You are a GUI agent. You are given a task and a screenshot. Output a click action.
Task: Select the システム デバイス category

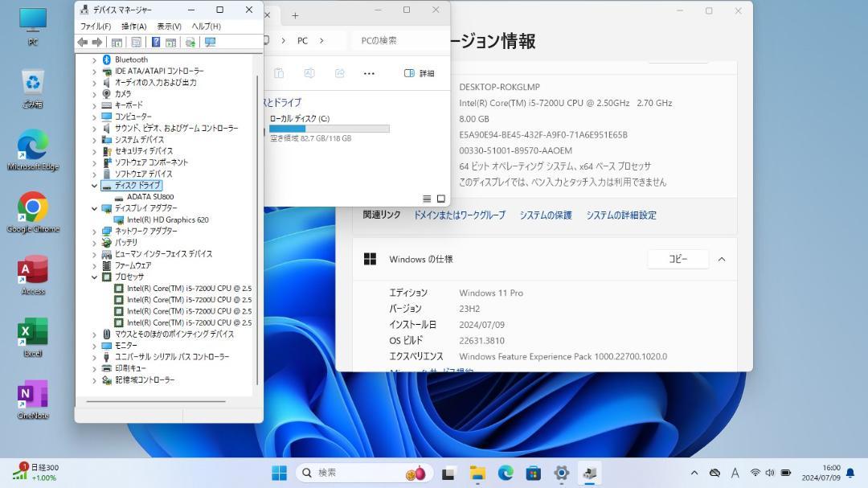140,140
